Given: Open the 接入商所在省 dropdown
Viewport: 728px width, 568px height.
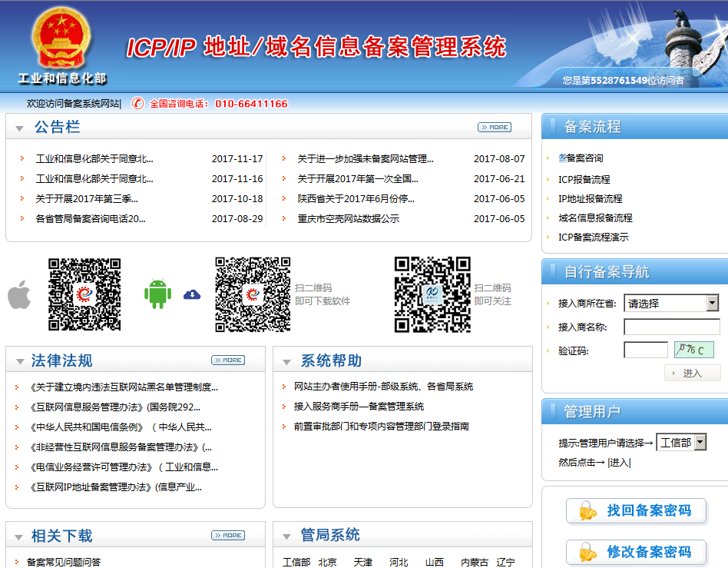Looking at the screenshot, I should [x=671, y=303].
